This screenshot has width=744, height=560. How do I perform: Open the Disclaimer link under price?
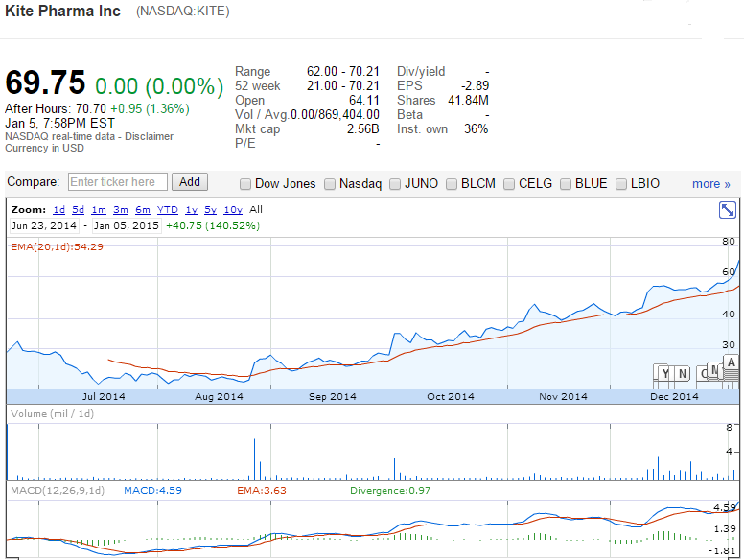tap(149, 137)
